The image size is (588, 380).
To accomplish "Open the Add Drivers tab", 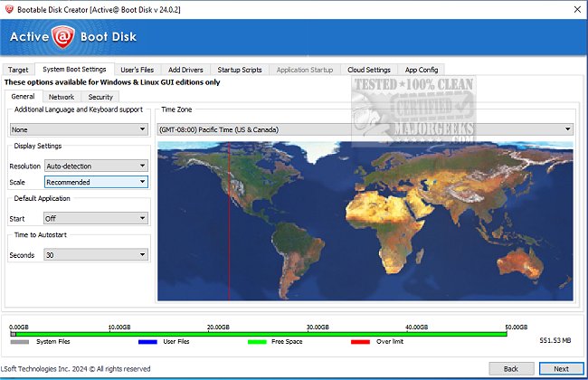I will click(187, 70).
